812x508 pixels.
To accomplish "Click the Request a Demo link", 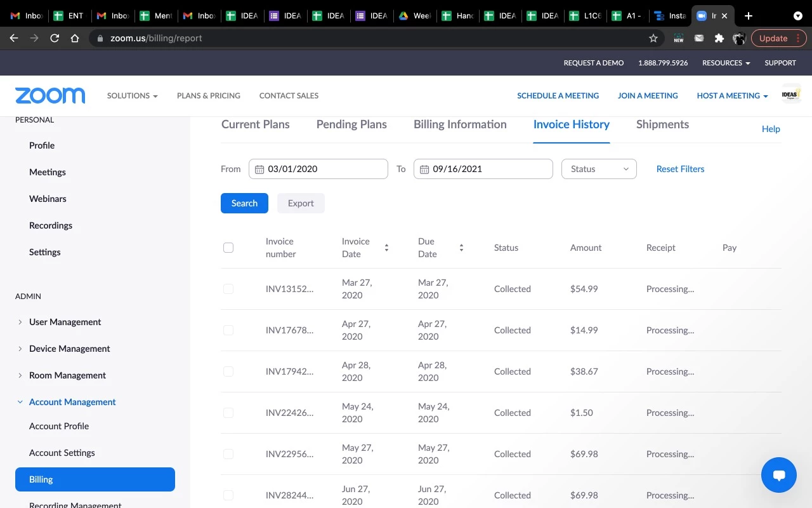I will click(x=594, y=63).
